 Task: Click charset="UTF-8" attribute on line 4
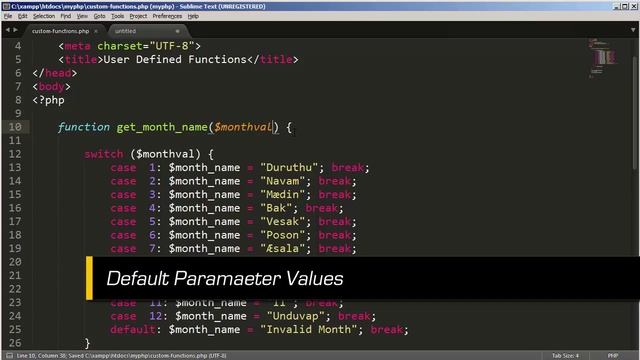pos(146,46)
